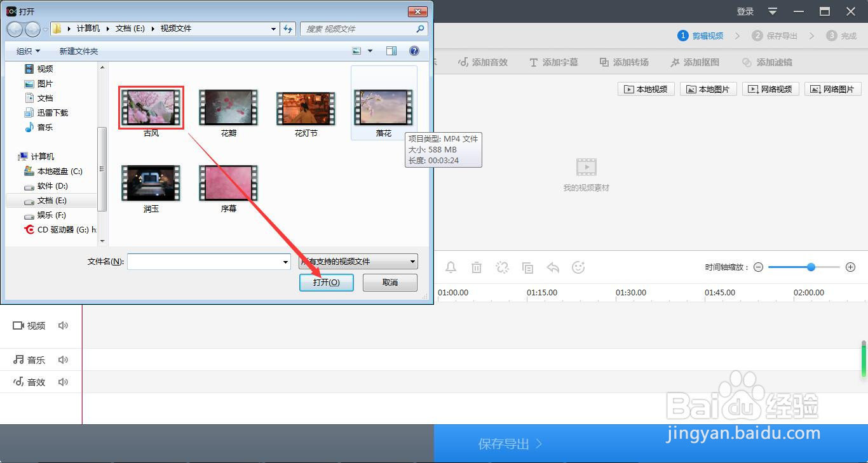
Task: Zoom in timeline with the plus icon
Action: [x=851, y=267]
